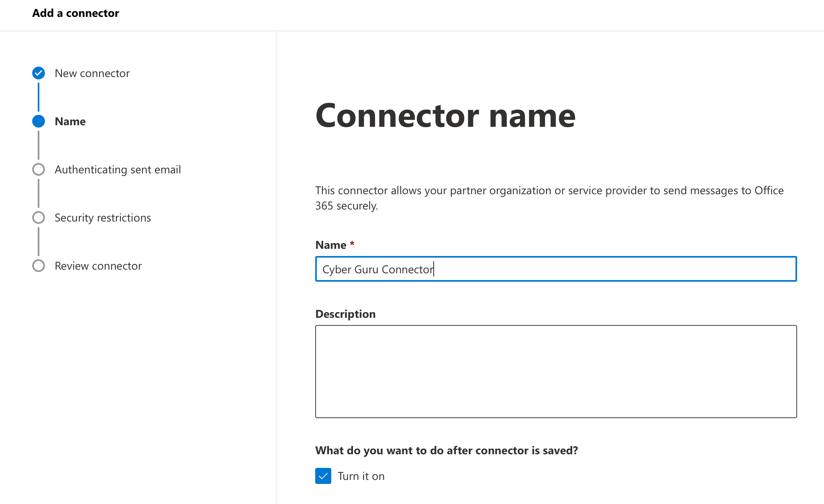
Task: Click the after connector is saved question text
Action: 447,451
